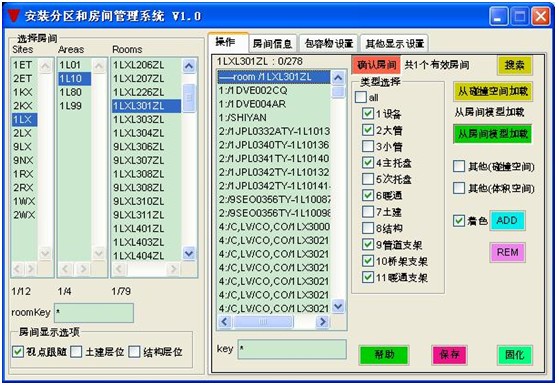
Task: Enable the '8结构' checkbox
Action: click(368, 228)
